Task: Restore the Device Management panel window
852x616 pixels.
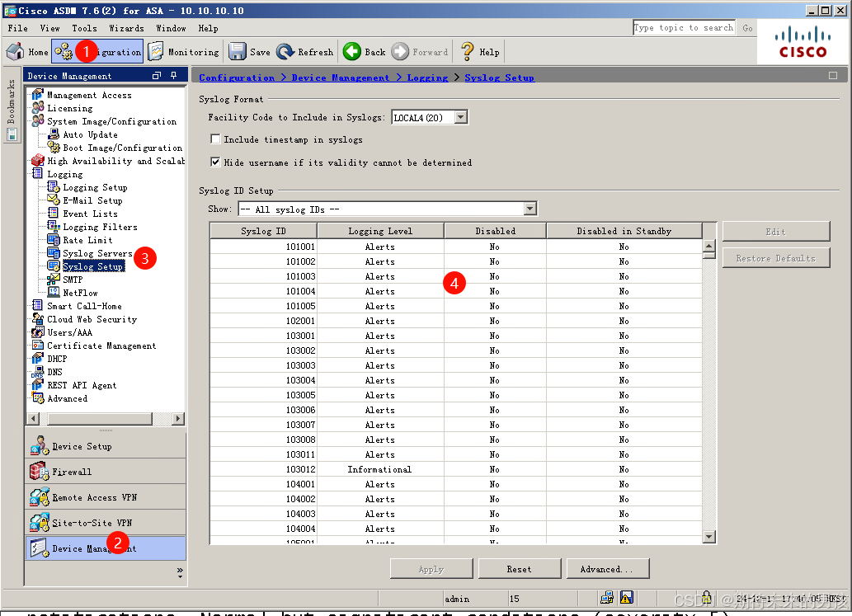Action: tap(157, 76)
